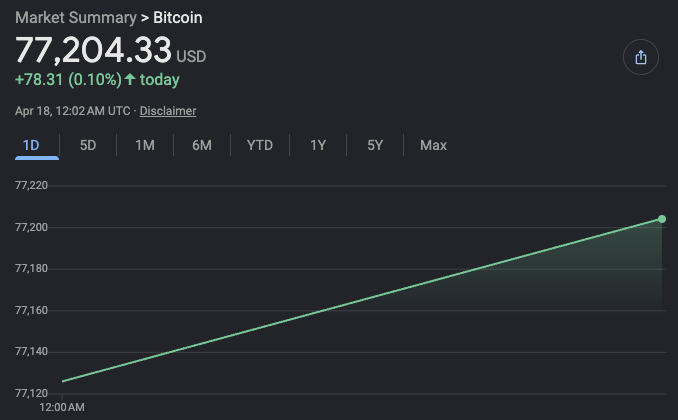Viewport: 678px width, 420px height.
Task: Open the Disclaimer link
Action: pyautogui.click(x=168, y=111)
